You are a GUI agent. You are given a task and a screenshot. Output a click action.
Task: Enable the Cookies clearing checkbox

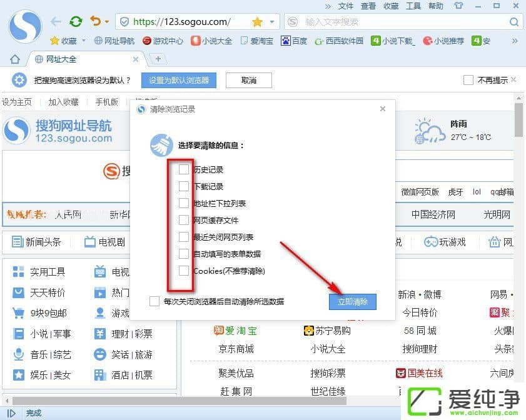(184, 271)
